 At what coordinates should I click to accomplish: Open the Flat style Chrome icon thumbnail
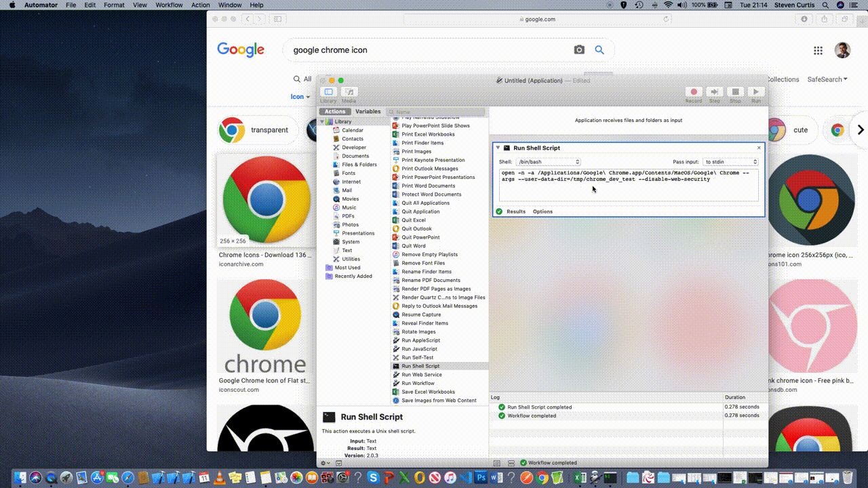(266, 326)
